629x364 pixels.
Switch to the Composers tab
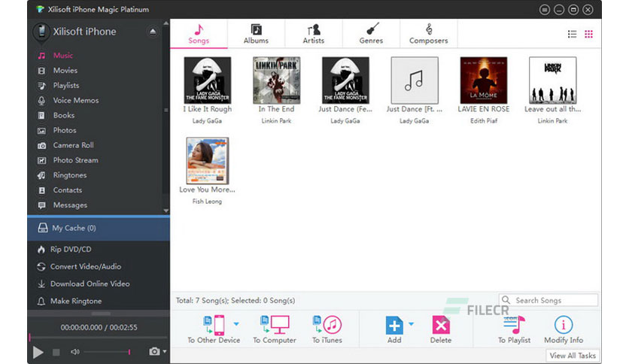pos(428,34)
